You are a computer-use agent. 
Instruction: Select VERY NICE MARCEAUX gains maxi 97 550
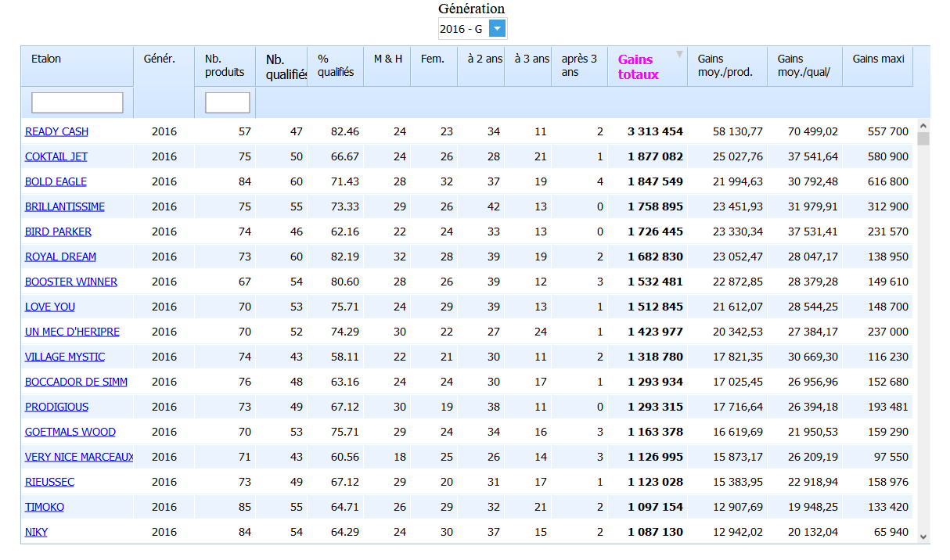pos(891,457)
